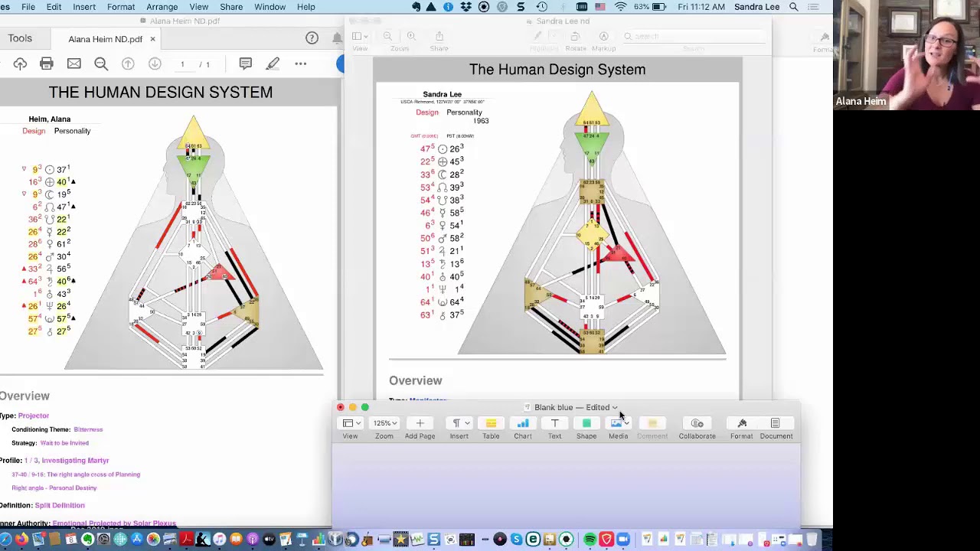Open the Find magnifier in Acrobat toolbar
The image size is (980, 551).
(x=101, y=64)
